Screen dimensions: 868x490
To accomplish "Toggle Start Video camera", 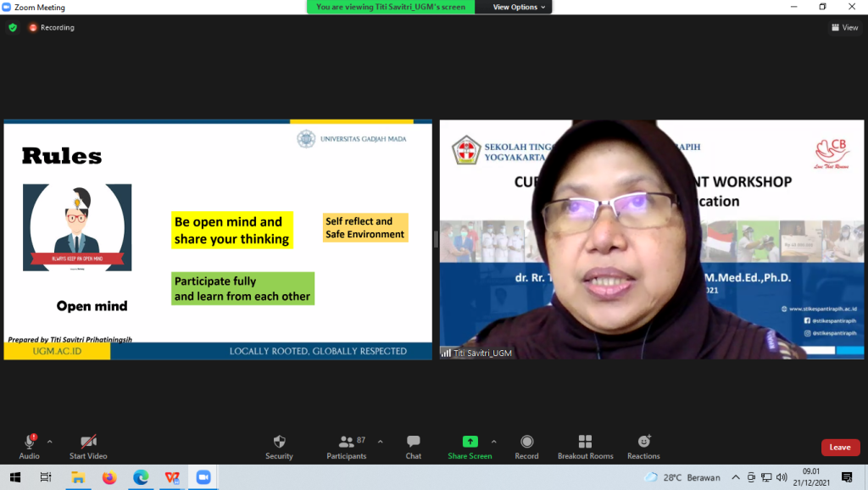I will 88,442.
